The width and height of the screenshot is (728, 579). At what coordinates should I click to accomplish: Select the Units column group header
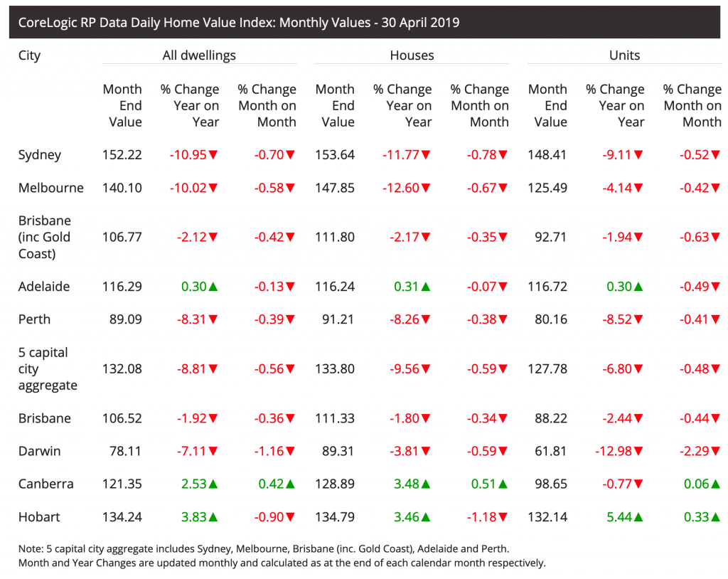pyautogui.click(x=624, y=55)
